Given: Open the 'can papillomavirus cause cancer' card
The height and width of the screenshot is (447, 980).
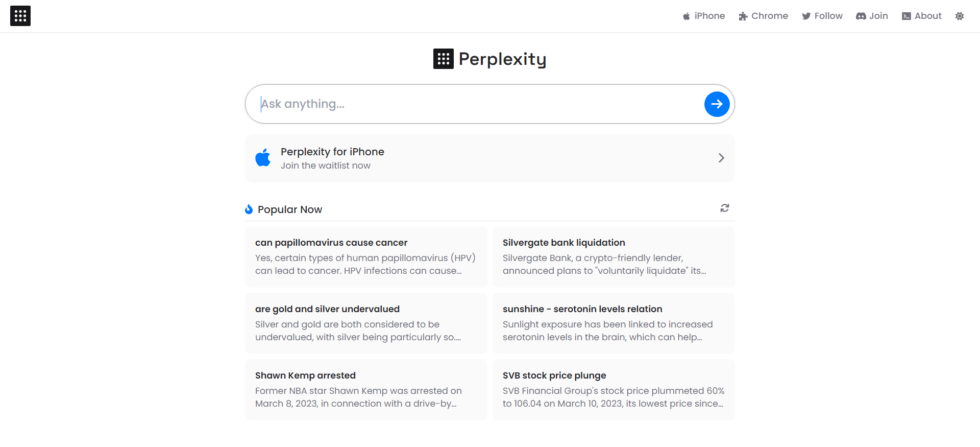Looking at the screenshot, I should (x=365, y=256).
